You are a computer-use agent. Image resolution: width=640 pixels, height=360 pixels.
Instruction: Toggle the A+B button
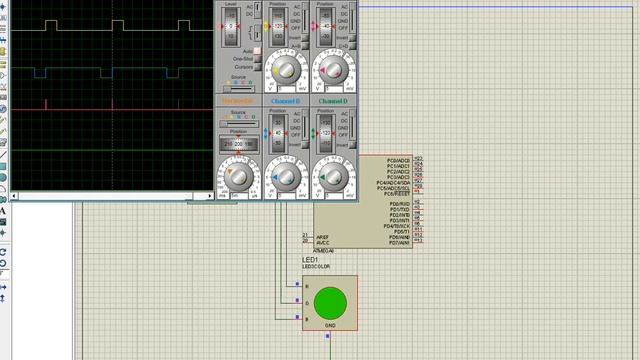click(x=305, y=46)
